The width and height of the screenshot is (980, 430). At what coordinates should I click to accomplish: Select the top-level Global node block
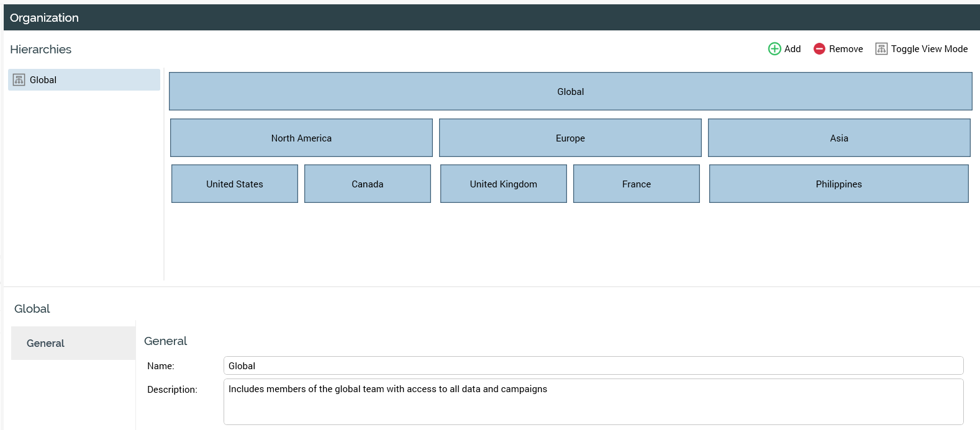(x=570, y=92)
